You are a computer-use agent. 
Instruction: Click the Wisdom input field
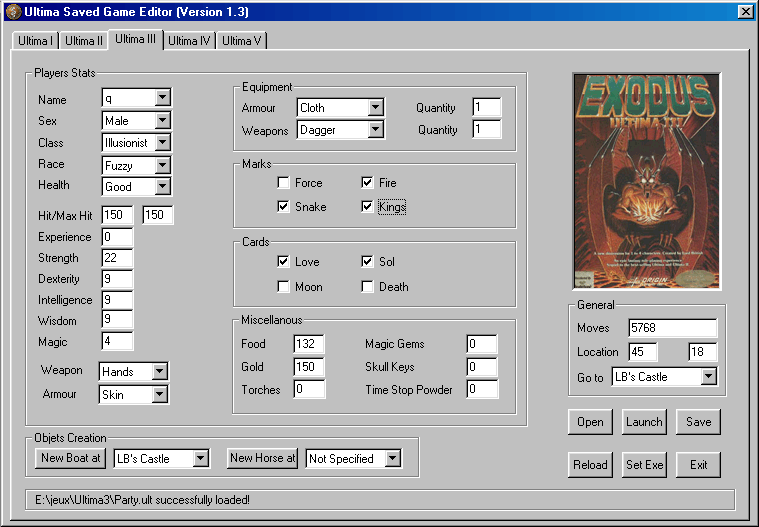click(117, 319)
